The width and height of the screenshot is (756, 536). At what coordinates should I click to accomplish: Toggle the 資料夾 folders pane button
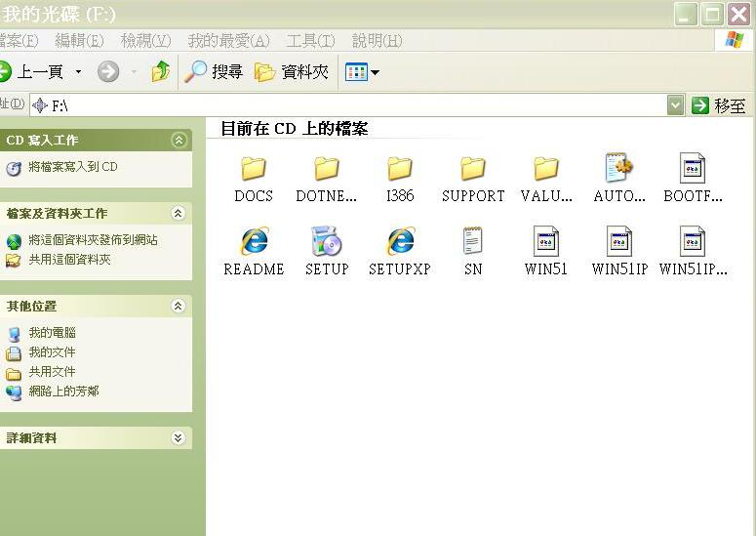pyautogui.click(x=292, y=71)
